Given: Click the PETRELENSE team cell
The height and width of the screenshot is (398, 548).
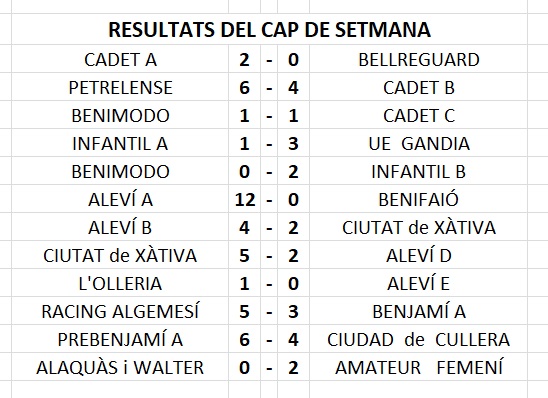Looking at the screenshot, I should click(x=120, y=87).
